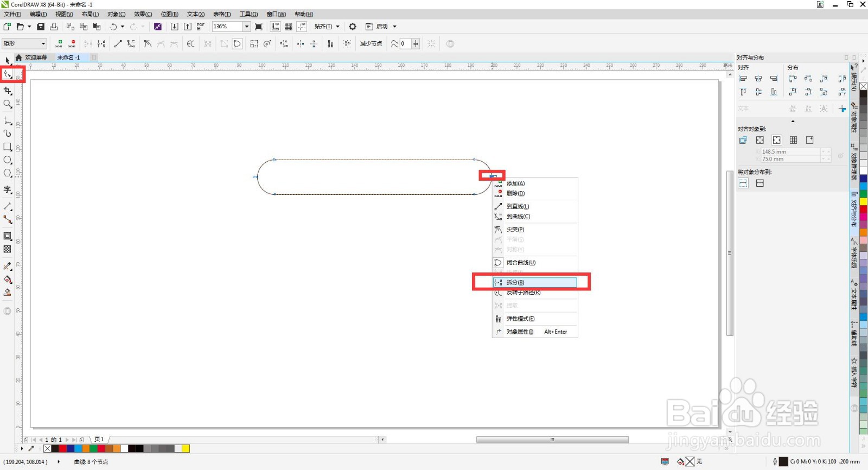Click the No color X swatch in right palette

point(863,86)
